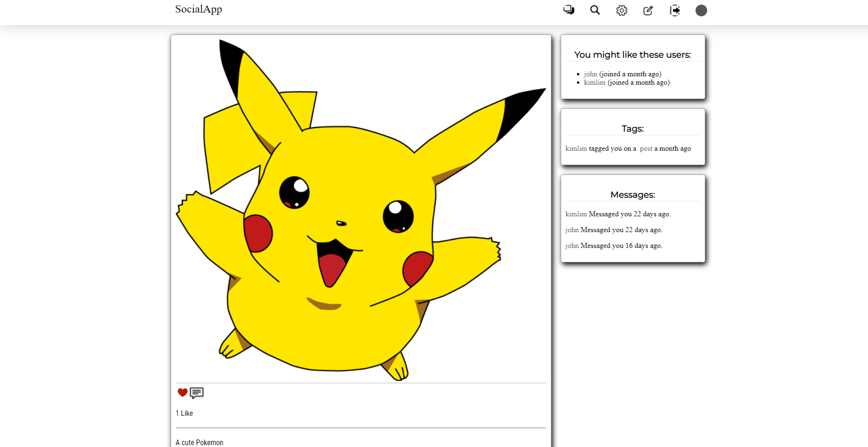The image size is (868, 447).
Task: Click the search magnifier icon
Action: pyautogui.click(x=595, y=10)
